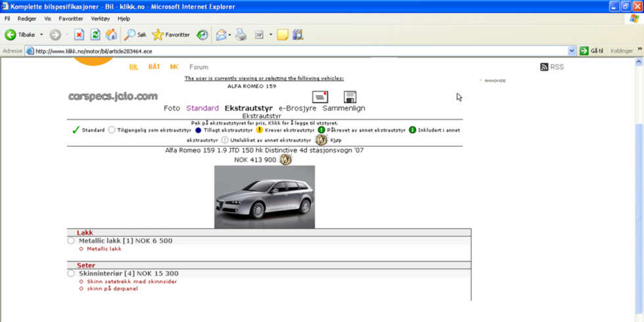Open the History clock icon
The image size is (644, 322).
click(202, 35)
